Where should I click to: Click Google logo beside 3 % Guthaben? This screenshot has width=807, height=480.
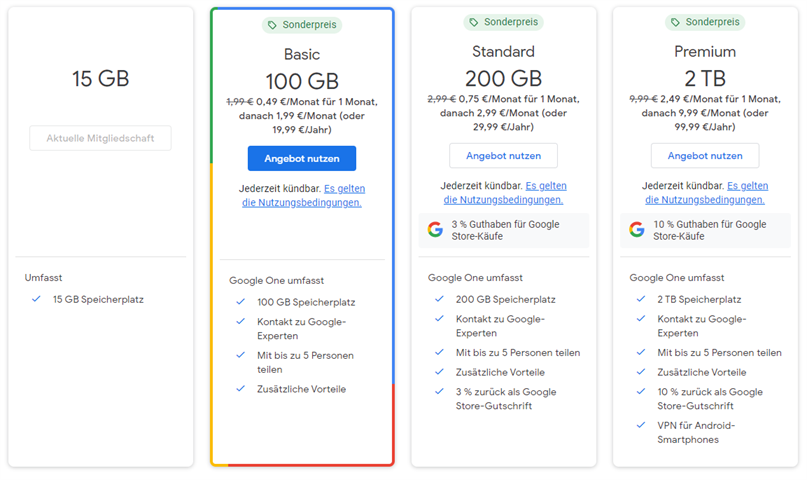(435, 230)
